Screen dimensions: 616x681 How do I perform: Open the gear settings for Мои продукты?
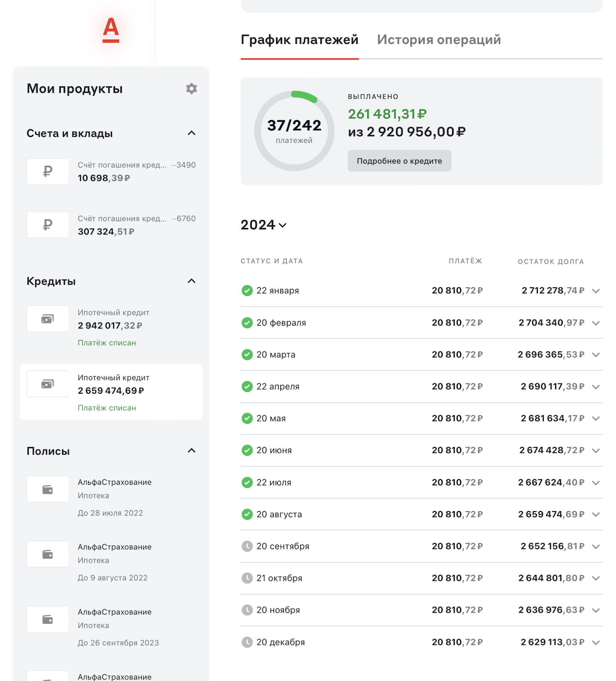pyautogui.click(x=191, y=89)
